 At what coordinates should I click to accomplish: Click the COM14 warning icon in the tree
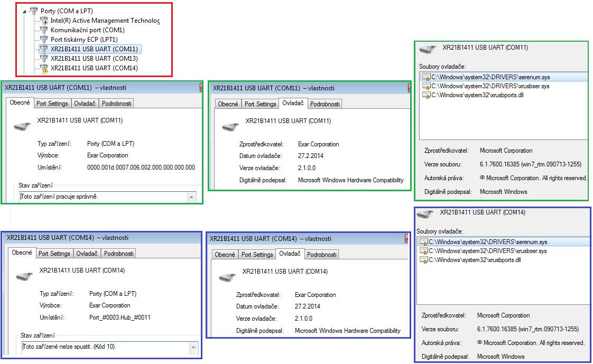pyautogui.click(x=44, y=68)
